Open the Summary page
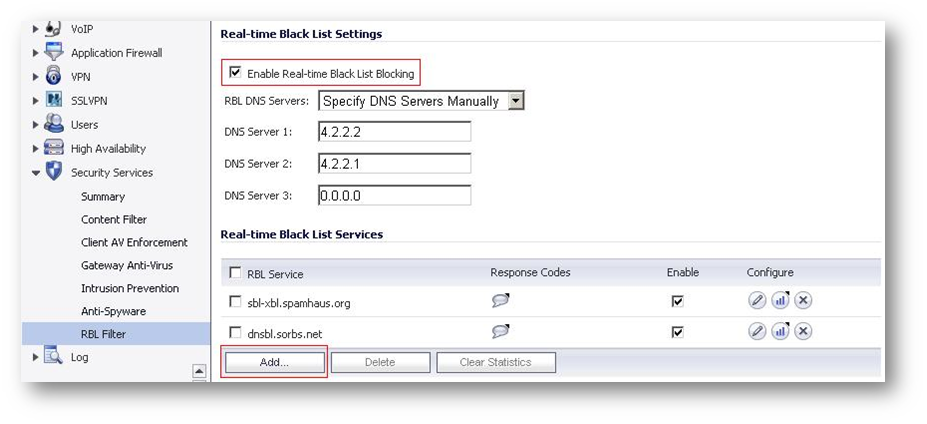927x424 pixels. 103,196
